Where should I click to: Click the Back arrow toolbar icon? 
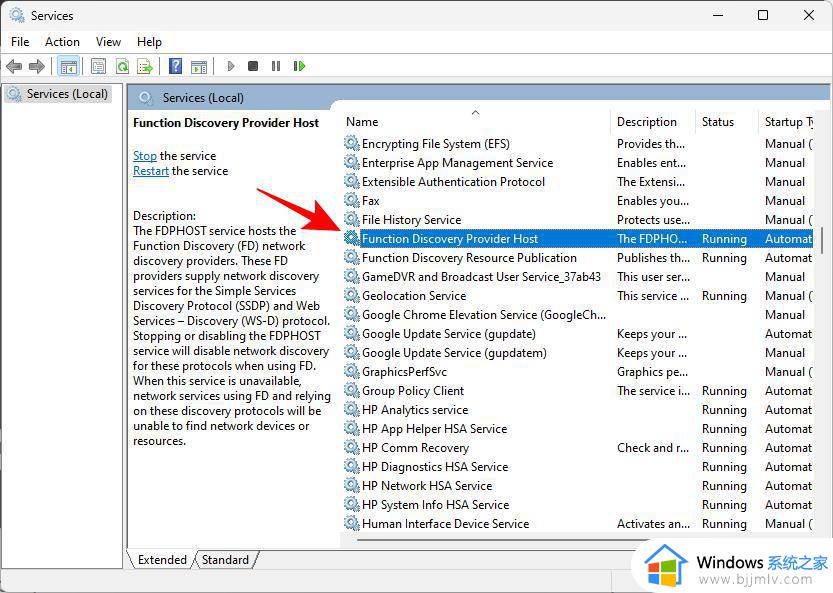[x=14, y=66]
